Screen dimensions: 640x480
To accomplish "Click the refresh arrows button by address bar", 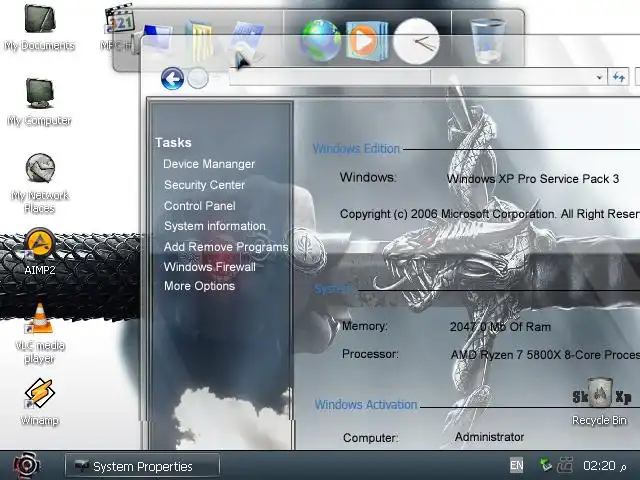I will tap(618, 77).
